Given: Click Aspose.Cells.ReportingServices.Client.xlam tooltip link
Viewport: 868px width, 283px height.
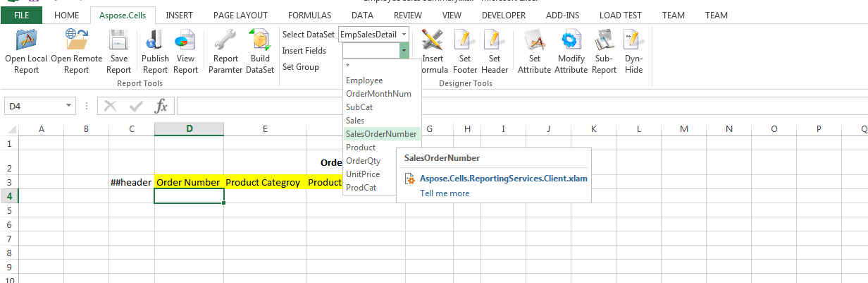Looking at the screenshot, I should 504,179.
